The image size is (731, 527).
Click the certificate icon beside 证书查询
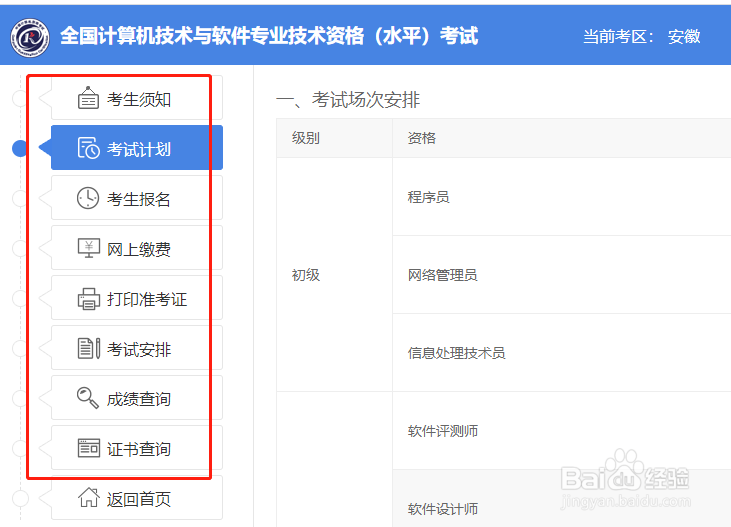89,448
